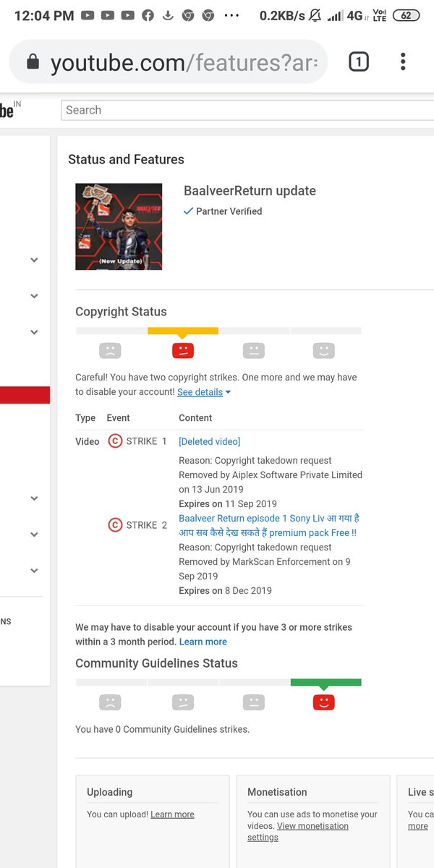Click the Content column header
This screenshot has width=434, height=868.
pyautogui.click(x=195, y=418)
